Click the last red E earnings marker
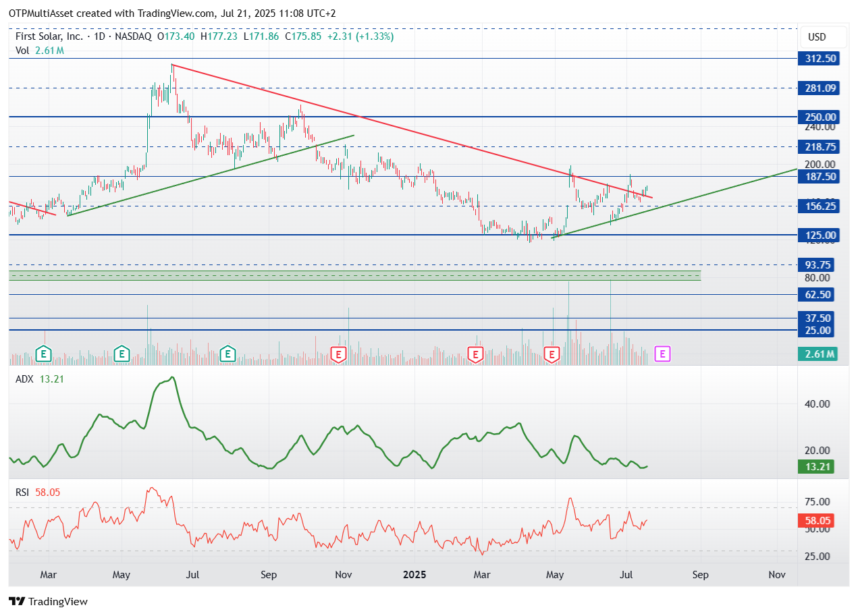The height and width of the screenshot is (616, 858). tap(553, 354)
